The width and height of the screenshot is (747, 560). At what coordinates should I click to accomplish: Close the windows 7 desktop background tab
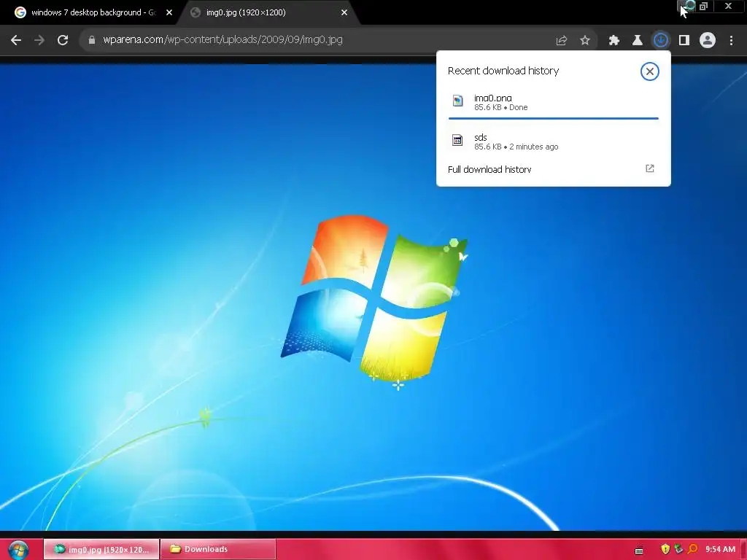point(169,13)
